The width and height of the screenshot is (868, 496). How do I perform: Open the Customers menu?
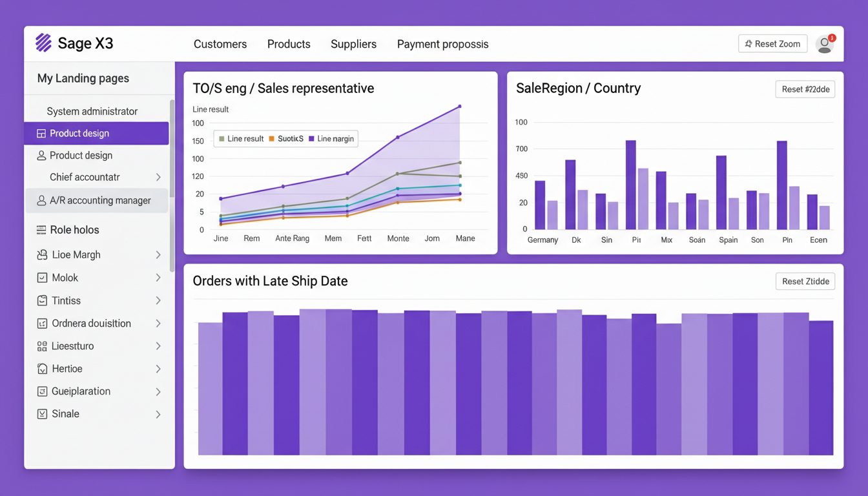(x=220, y=44)
